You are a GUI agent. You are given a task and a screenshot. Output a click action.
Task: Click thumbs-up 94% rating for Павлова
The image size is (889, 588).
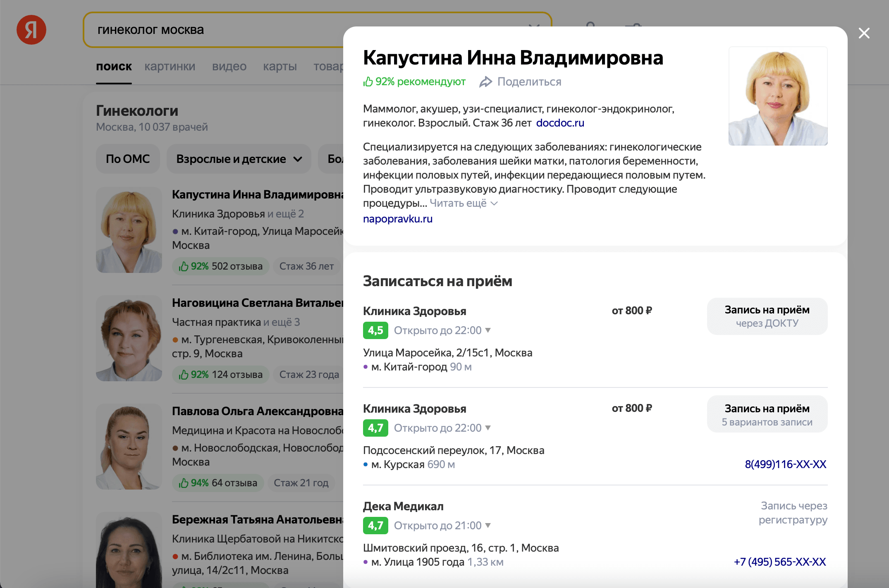point(184,483)
